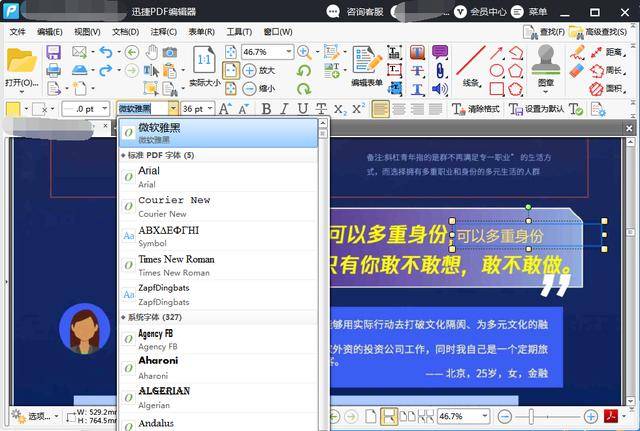Open the 文档(D) menu

point(125,32)
